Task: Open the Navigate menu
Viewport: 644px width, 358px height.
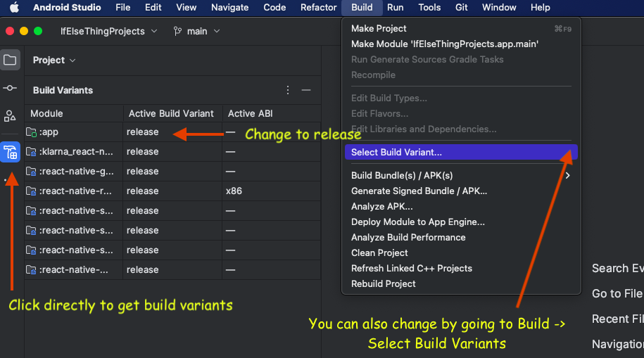Action: 230,8
